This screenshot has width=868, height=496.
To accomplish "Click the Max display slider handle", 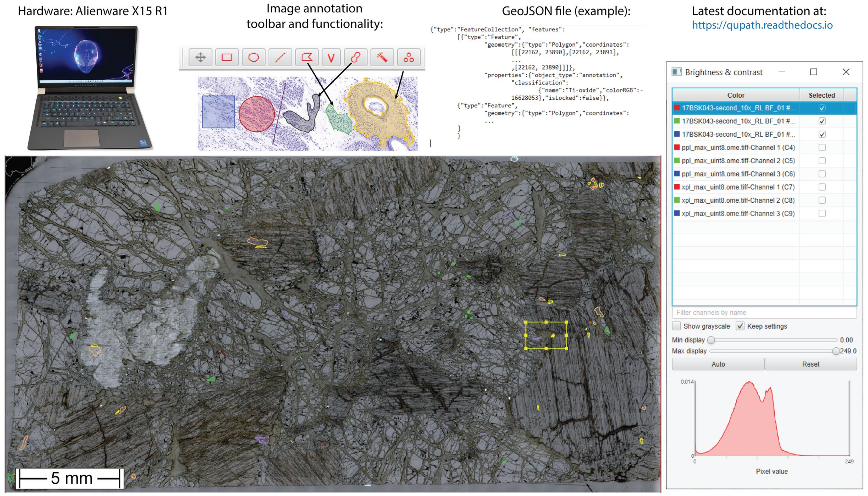I will tap(836, 351).
